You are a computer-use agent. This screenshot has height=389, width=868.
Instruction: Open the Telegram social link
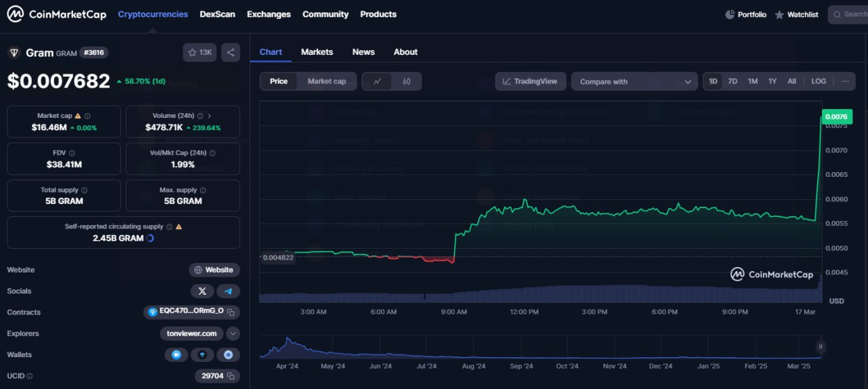(229, 291)
